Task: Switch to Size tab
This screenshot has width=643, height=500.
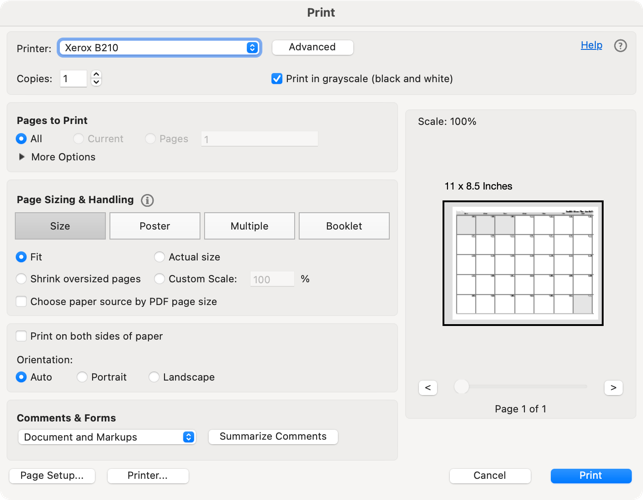Action: pyautogui.click(x=60, y=226)
